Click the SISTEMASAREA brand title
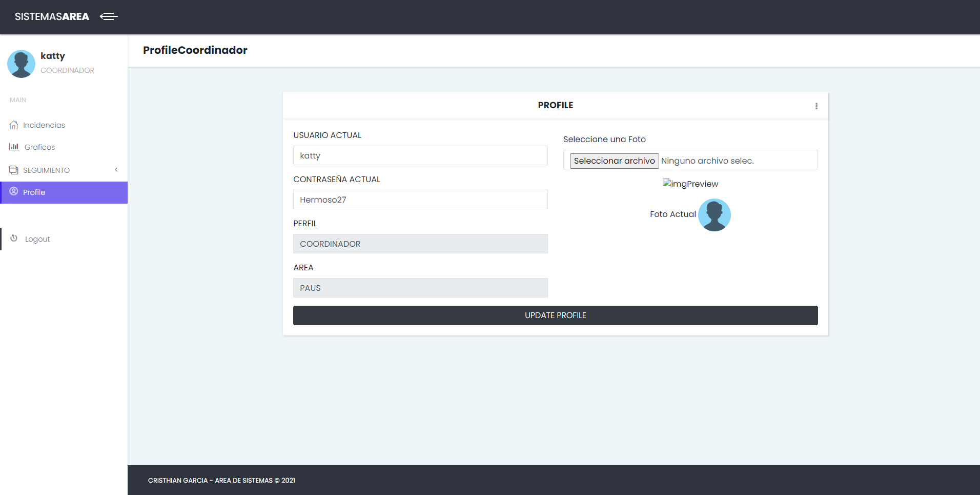Viewport: 980px width, 495px height. coord(51,16)
